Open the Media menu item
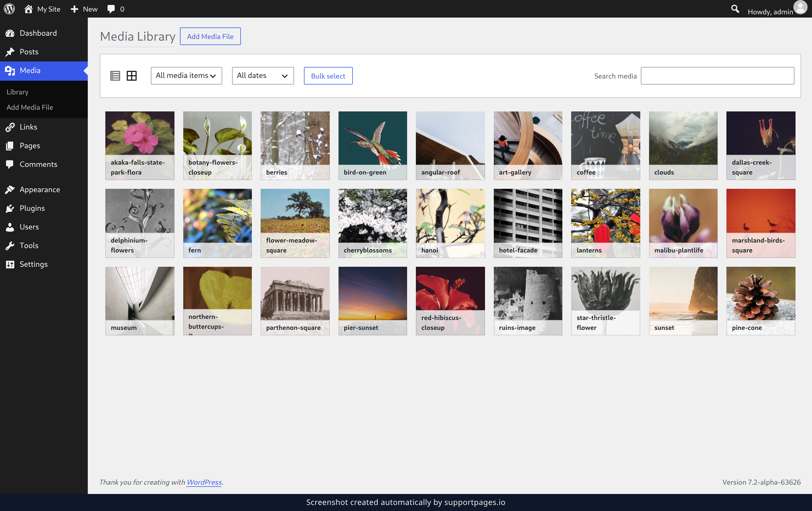The height and width of the screenshot is (511, 812). tap(44, 71)
